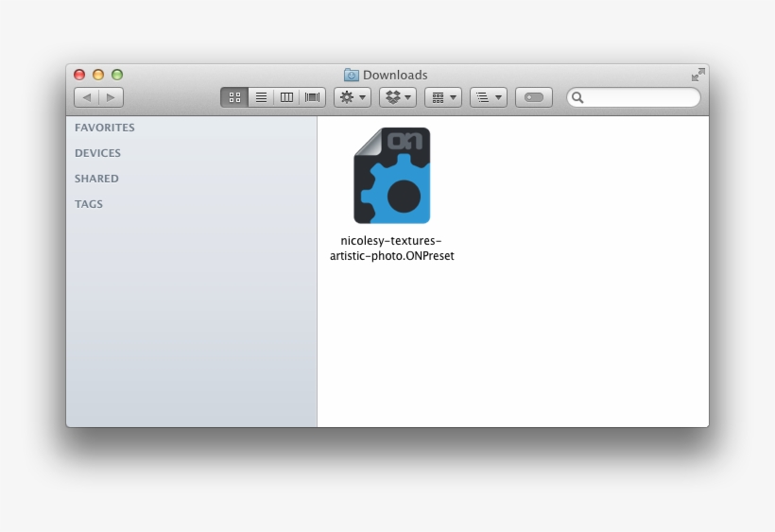775x532 pixels.
Task: Switch to column view
Action: (286, 97)
